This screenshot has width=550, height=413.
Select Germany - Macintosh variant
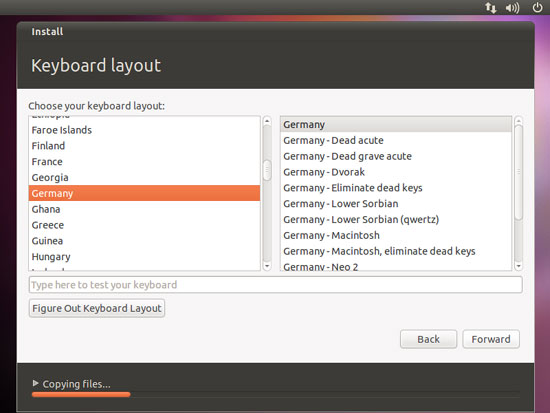tap(396, 235)
